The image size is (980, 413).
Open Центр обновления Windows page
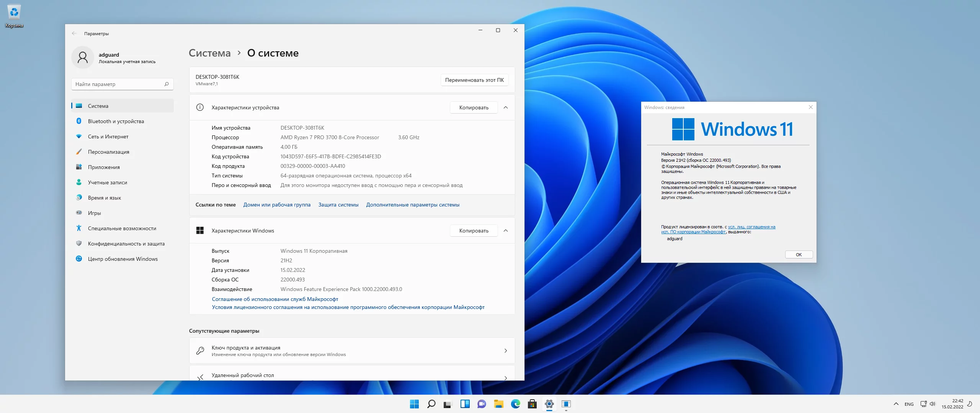click(122, 259)
